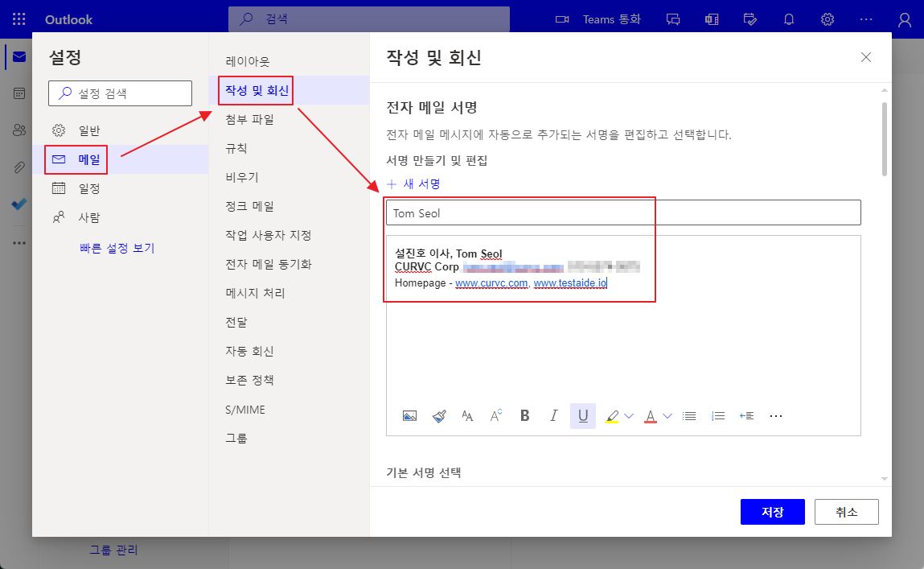Show more formatting options ellipsis
Viewport: 924px width, 569px height.
[776, 416]
